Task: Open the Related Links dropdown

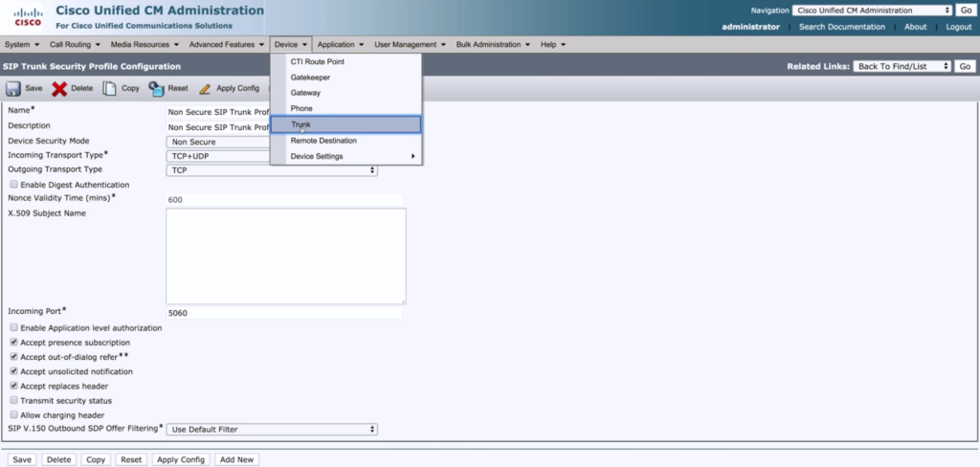Action: tap(902, 66)
